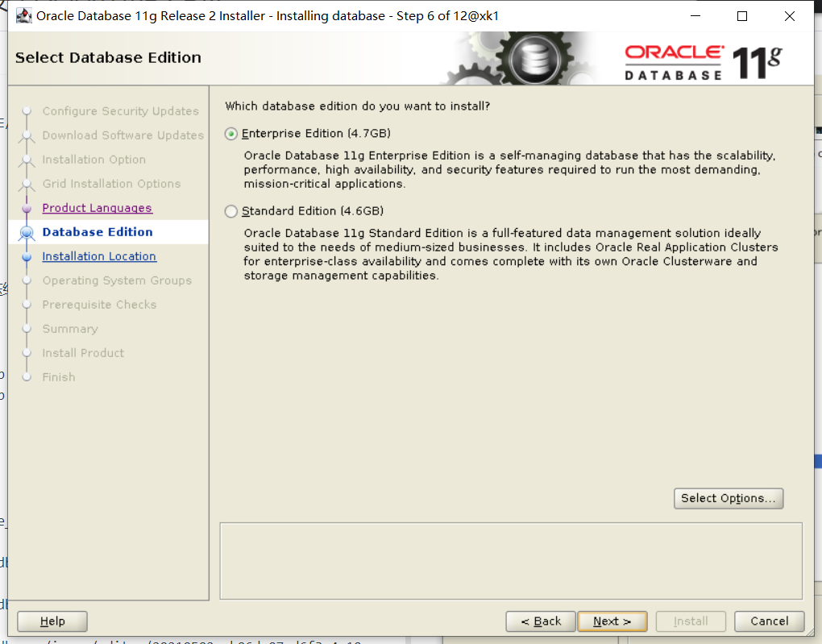
Task: Click the database gear banner graphic
Action: (521, 58)
